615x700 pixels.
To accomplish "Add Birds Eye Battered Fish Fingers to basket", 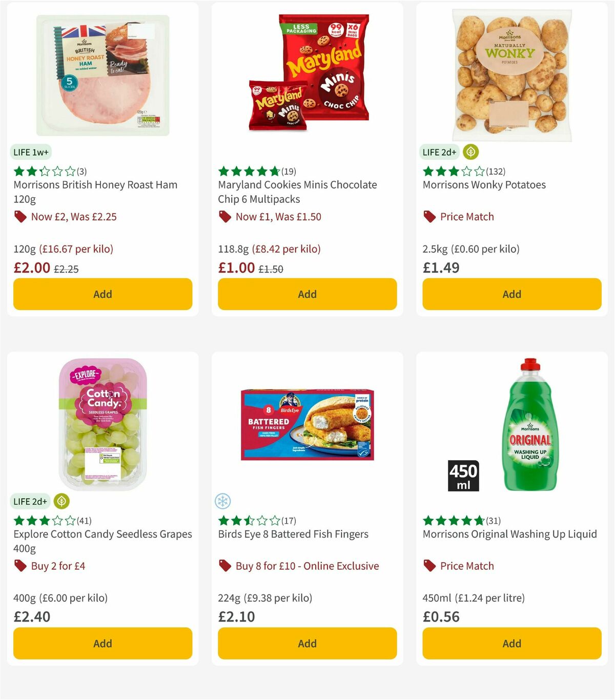I will pos(306,643).
